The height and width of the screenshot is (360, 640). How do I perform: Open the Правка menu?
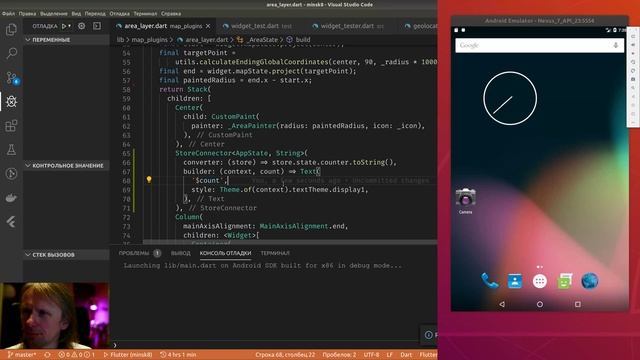click(x=27, y=13)
